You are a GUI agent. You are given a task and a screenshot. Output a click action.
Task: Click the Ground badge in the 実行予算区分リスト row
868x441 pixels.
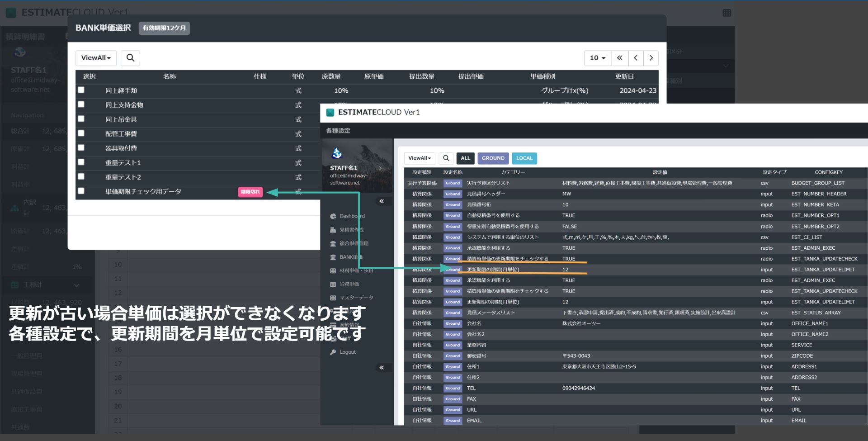pos(453,183)
